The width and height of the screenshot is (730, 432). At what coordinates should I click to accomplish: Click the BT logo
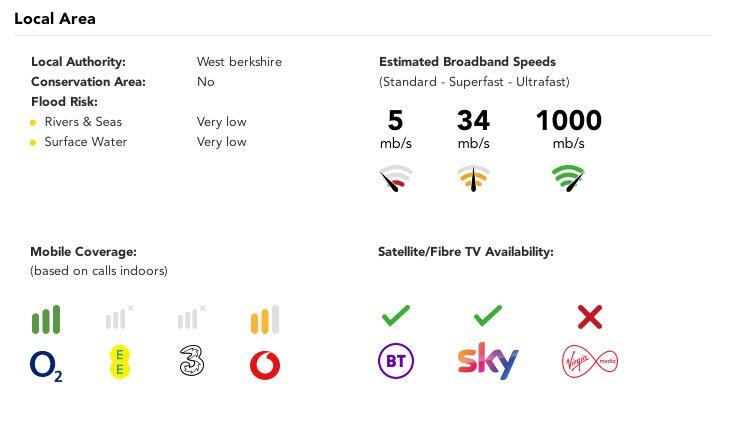[396, 361]
